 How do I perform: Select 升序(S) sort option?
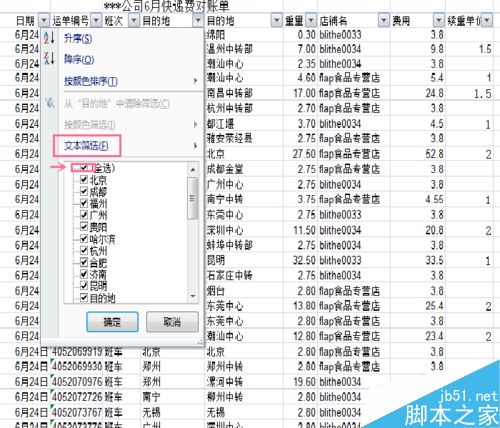point(78,38)
